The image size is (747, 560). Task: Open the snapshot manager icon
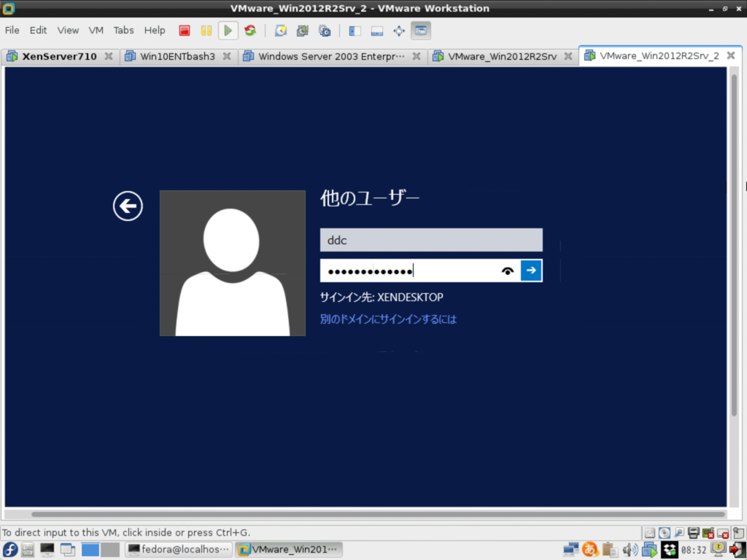[x=325, y=31]
